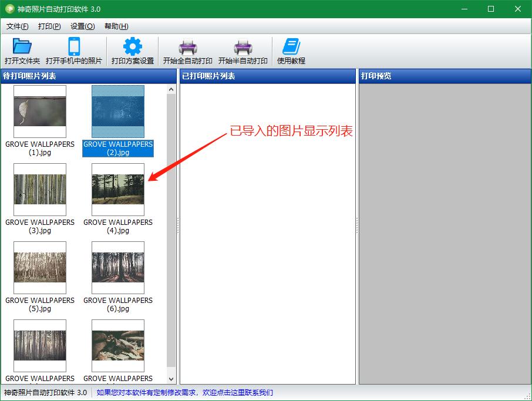Open the 帮助(H) menu
Image resolution: width=532 pixels, height=401 pixels.
(x=116, y=26)
